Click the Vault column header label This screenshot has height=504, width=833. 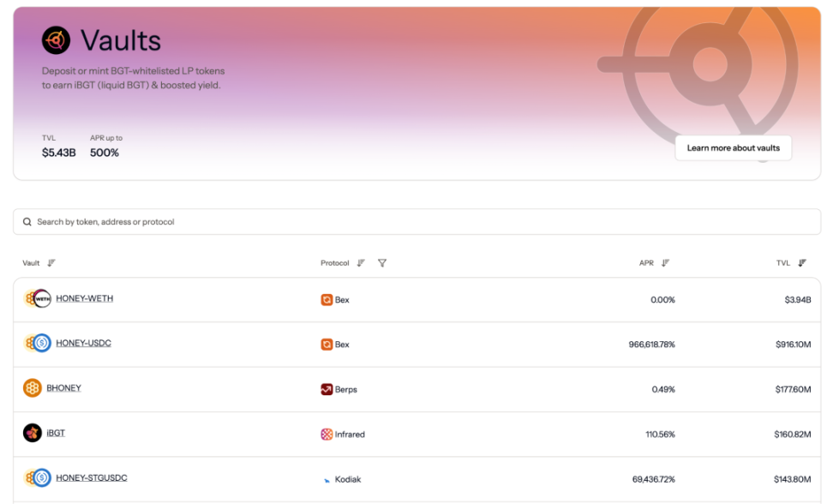coord(31,263)
